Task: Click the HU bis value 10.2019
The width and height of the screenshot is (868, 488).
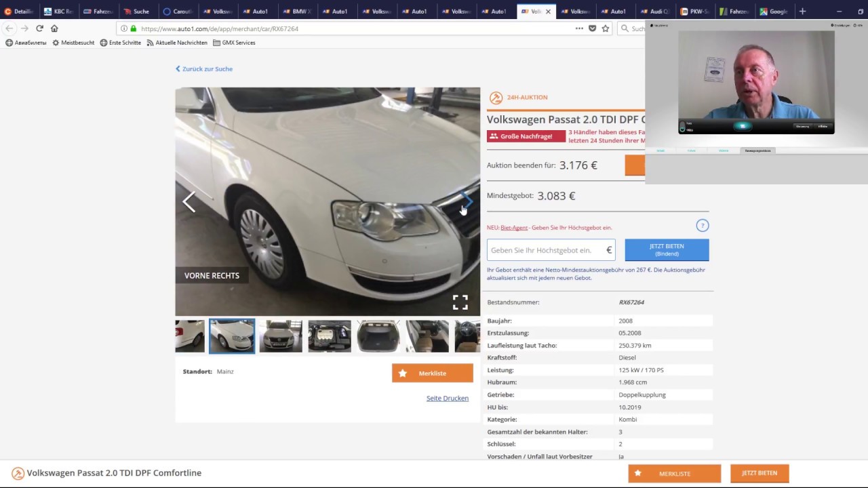Action: [x=629, y=407]
